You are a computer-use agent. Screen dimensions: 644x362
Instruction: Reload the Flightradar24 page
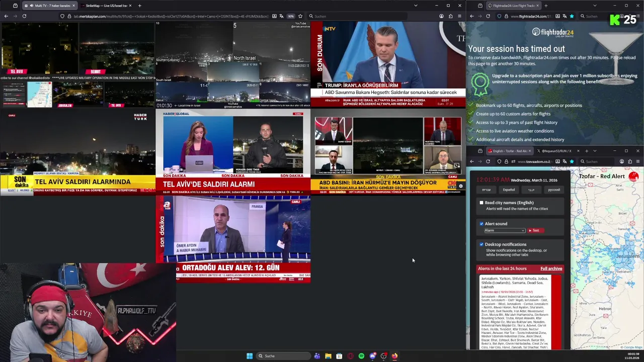coord(488,16)
